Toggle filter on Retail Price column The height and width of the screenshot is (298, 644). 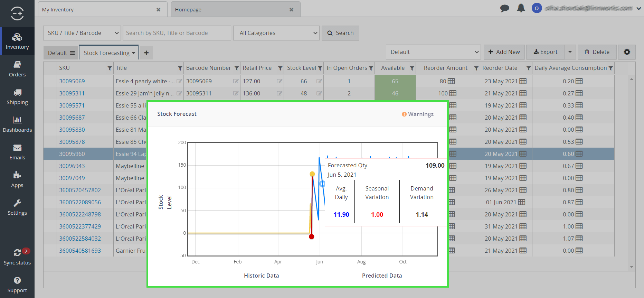[x=280, y=68]
